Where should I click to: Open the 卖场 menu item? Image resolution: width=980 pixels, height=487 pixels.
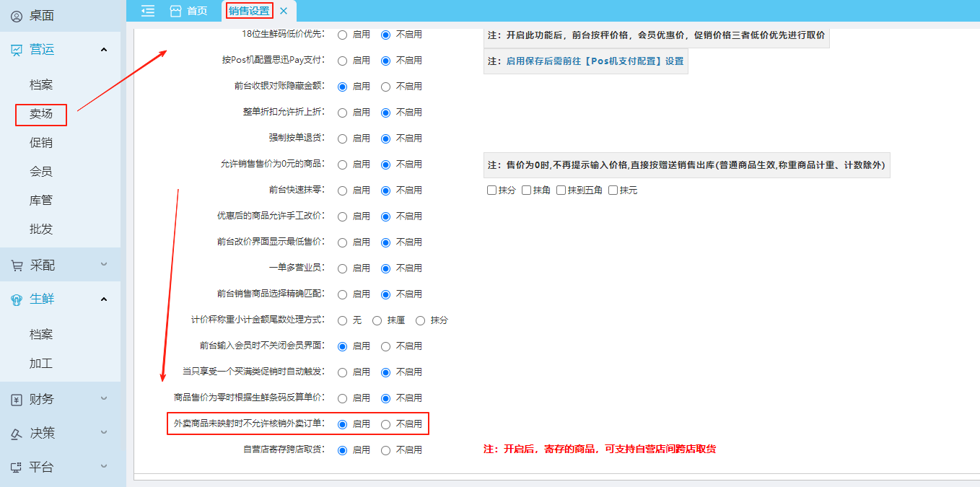coord(41,114)
